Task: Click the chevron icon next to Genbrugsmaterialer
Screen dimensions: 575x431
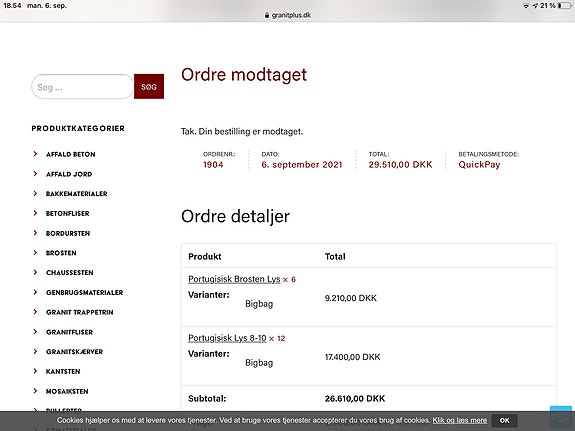Action: tap(35, 292)
